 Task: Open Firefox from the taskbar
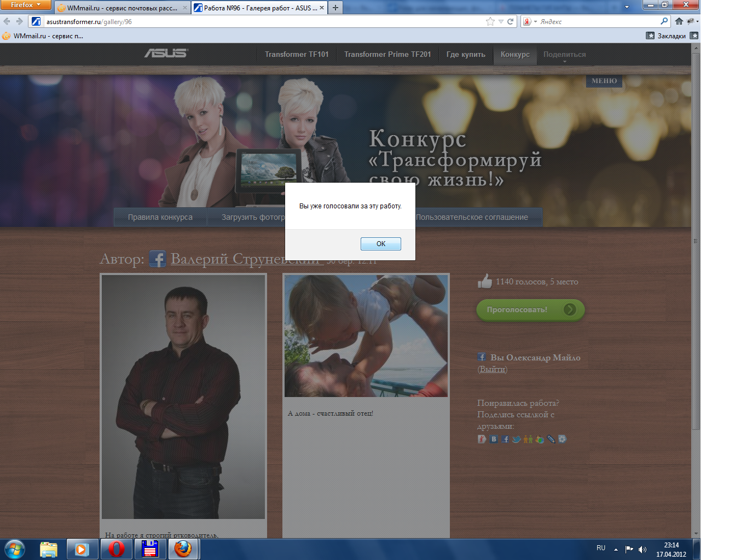183,549
